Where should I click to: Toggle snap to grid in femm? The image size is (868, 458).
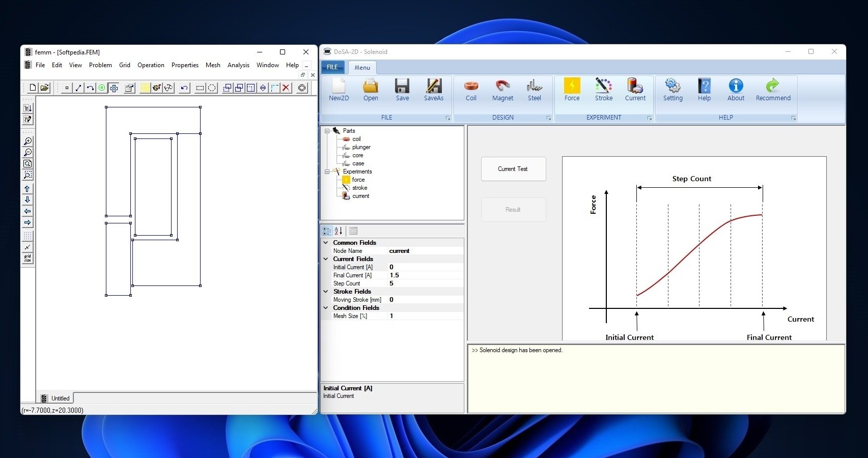[27, 247]
